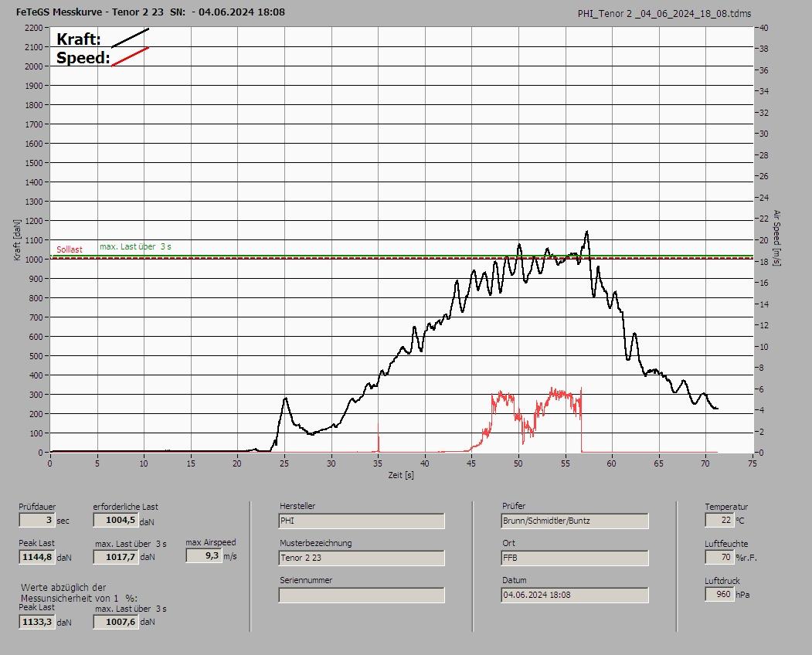Click the 1000 tick on Kraft axis
This screenshot has height=655, width=812.
[x=33, y=260]
